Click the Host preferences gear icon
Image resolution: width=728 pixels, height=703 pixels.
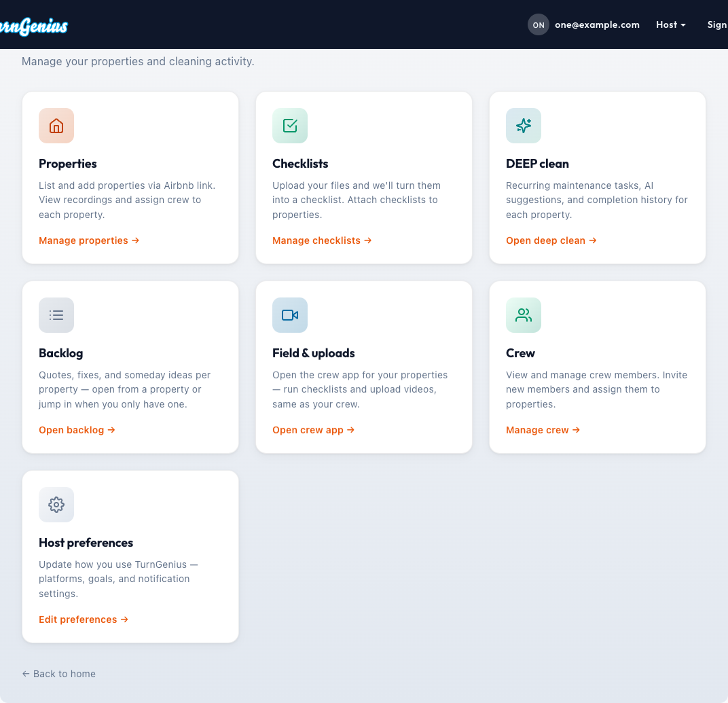56,505
